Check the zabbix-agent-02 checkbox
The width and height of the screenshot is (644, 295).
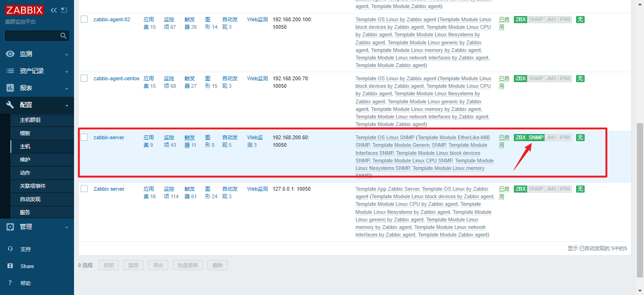coord(84,19)
